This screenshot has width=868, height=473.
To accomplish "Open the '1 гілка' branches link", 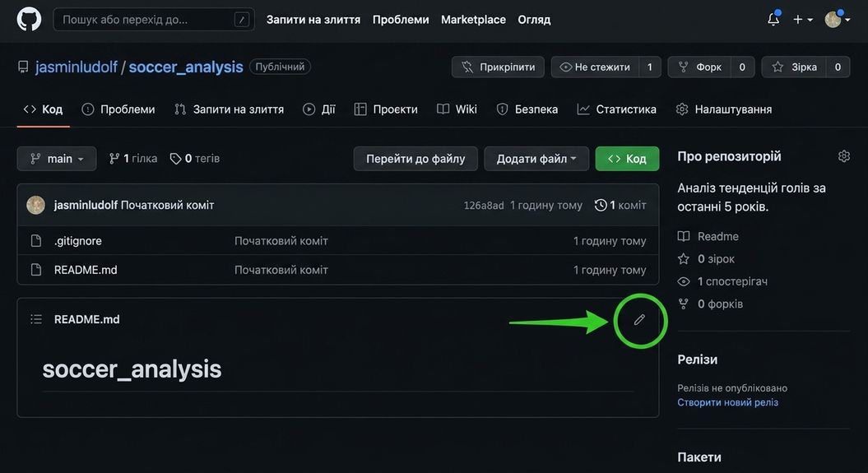I will click(132, 159).
